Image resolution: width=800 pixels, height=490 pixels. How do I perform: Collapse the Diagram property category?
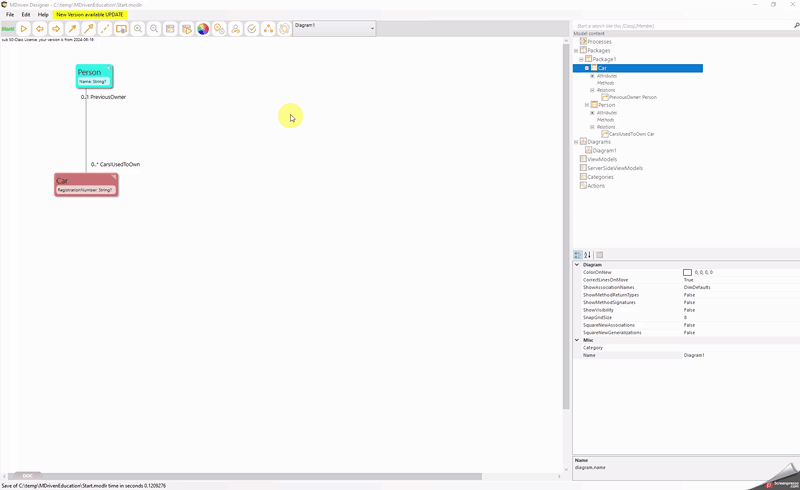577,265
